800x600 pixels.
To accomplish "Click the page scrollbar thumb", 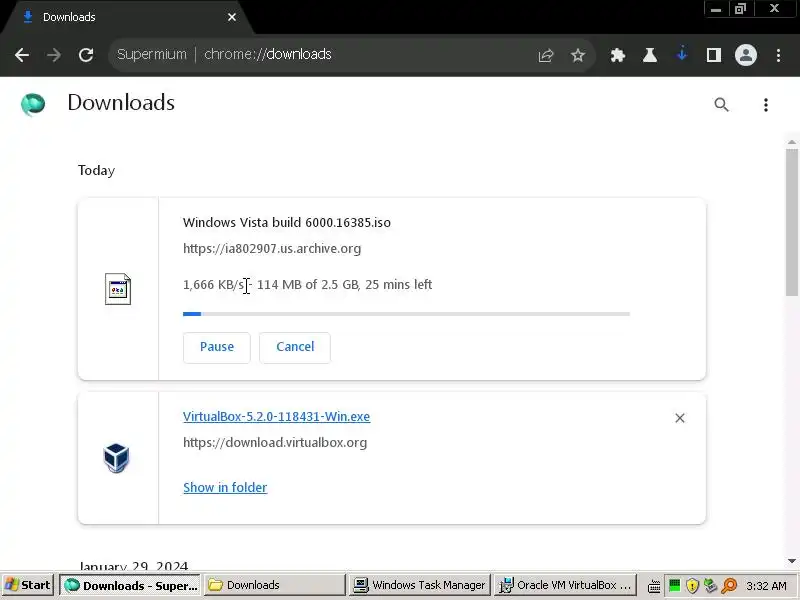I will click(792, 221).
